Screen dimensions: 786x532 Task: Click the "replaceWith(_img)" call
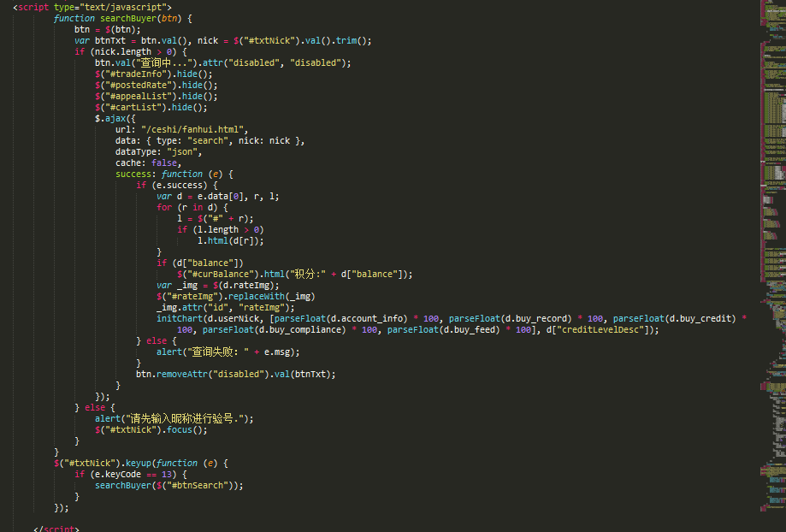pyautogui.click(x=272, y=296)
